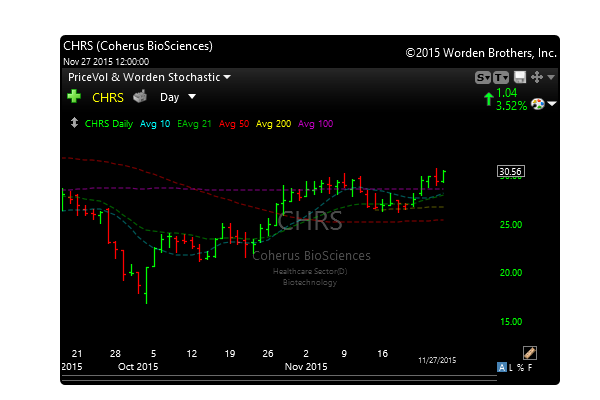Screen dimensions: 600x400
Task: Select the Avg 10 legend label
Action: click(155, 124)
